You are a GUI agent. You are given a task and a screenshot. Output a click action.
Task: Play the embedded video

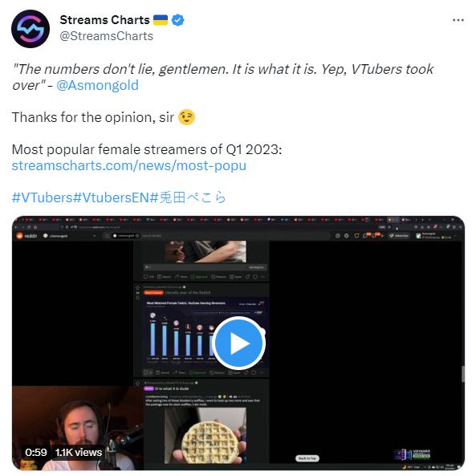click(x=238, y=343)
